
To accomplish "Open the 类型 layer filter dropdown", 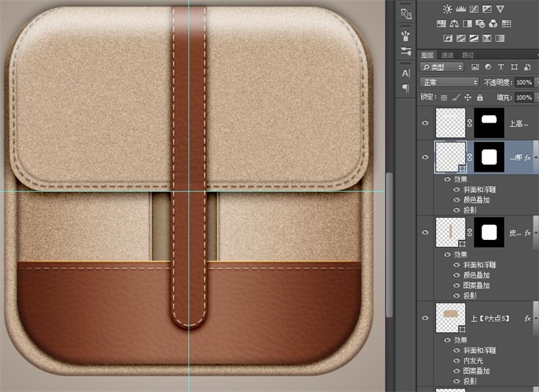I will [x=442, y=67].
